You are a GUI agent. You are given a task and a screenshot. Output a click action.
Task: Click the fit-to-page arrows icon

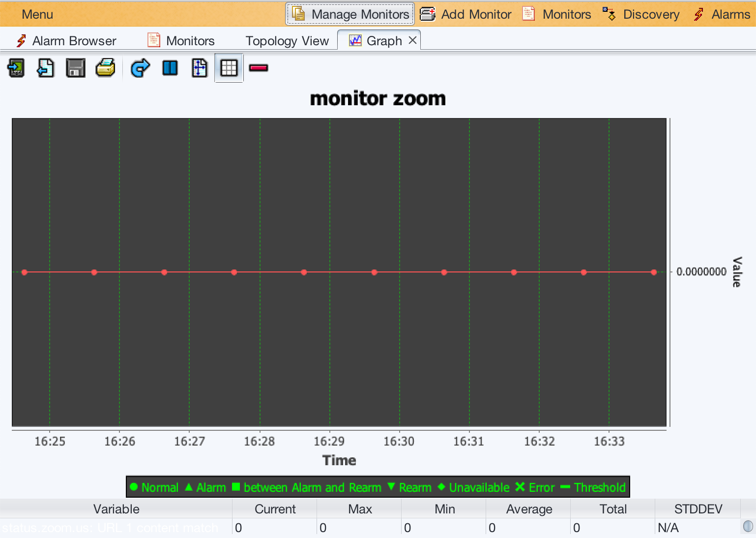[x=200, y=68]
